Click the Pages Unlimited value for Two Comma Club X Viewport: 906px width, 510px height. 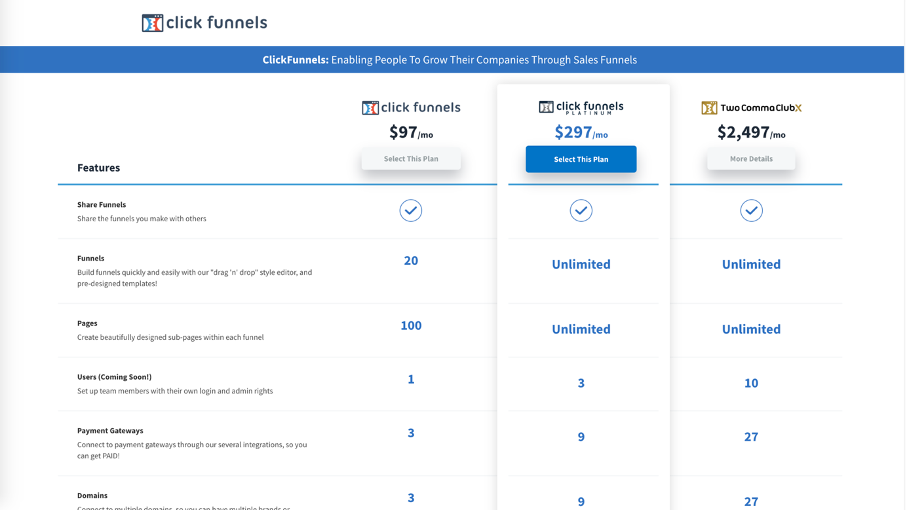[751, 329]
